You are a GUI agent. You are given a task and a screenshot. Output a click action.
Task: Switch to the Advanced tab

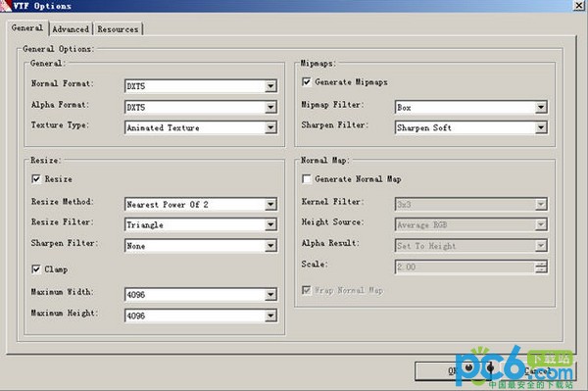click(71, 29)
